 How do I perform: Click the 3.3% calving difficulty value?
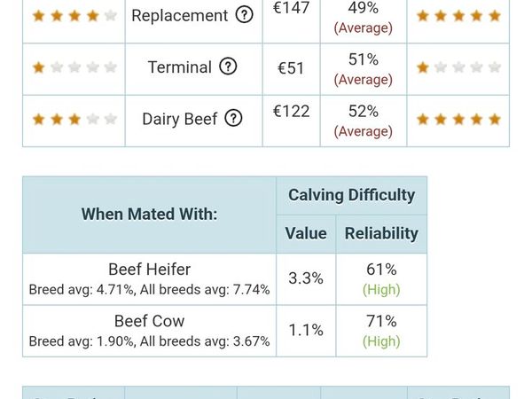pyautogui.click(x=306, y=278)
